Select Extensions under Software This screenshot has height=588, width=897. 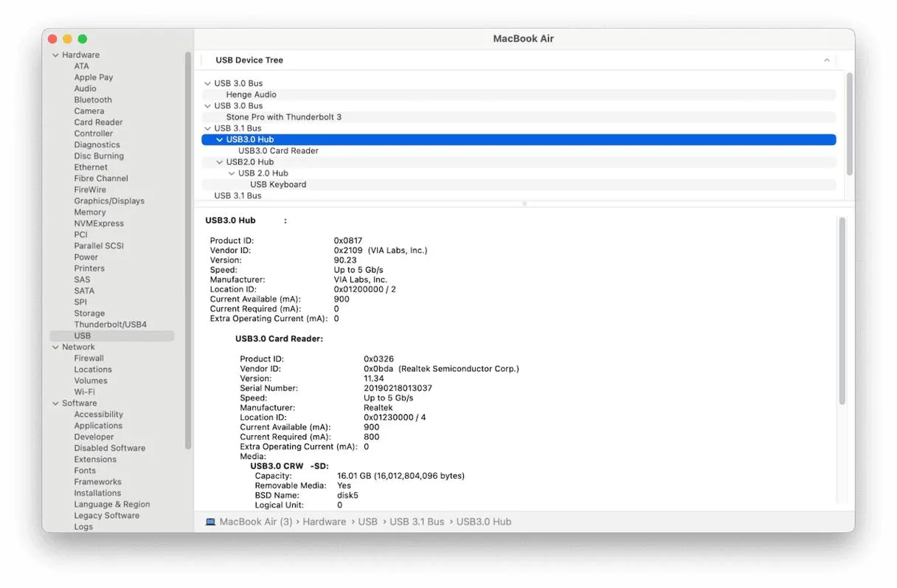95,460
